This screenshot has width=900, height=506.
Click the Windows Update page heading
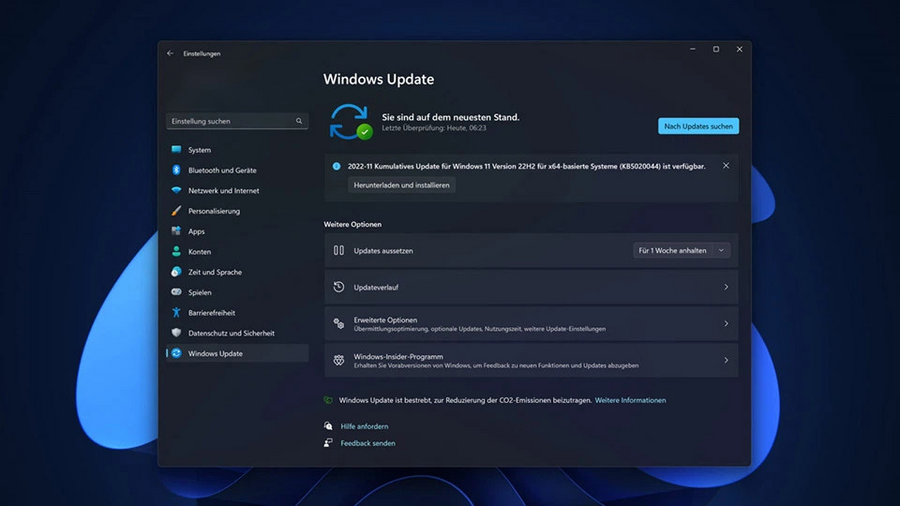379,79
